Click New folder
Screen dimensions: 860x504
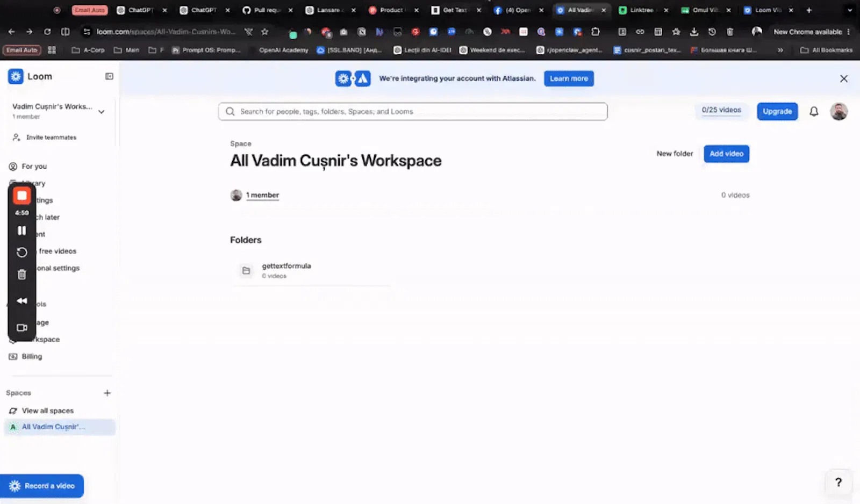[675, 154]
